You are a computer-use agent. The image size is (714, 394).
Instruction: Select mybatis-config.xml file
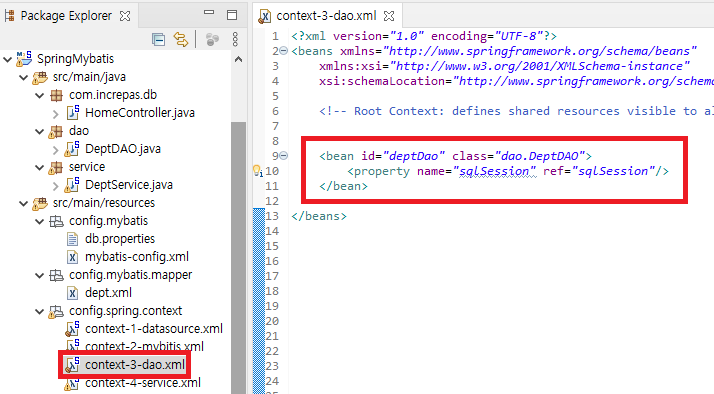137,256
